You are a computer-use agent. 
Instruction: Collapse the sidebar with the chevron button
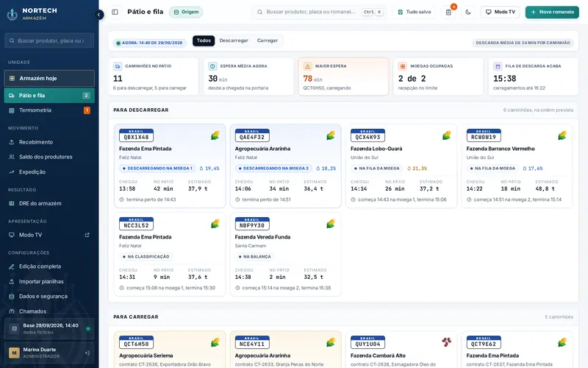(x=98, y=15)
